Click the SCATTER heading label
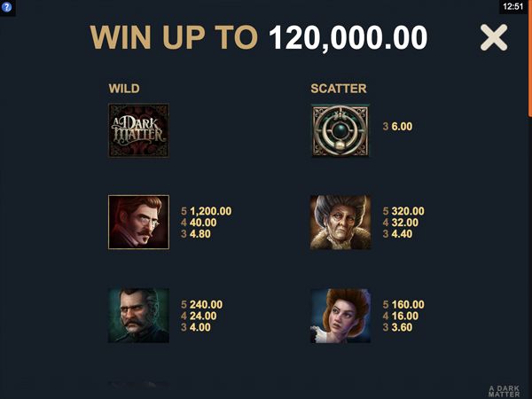 (339, 89)
